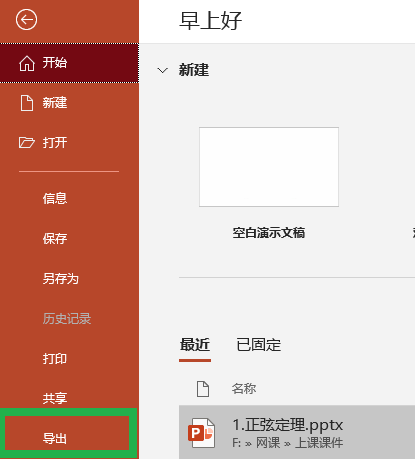Open recent file 1.正弦定理.pptx
This screenshot has height=459, width=415.
click(297, 432)
